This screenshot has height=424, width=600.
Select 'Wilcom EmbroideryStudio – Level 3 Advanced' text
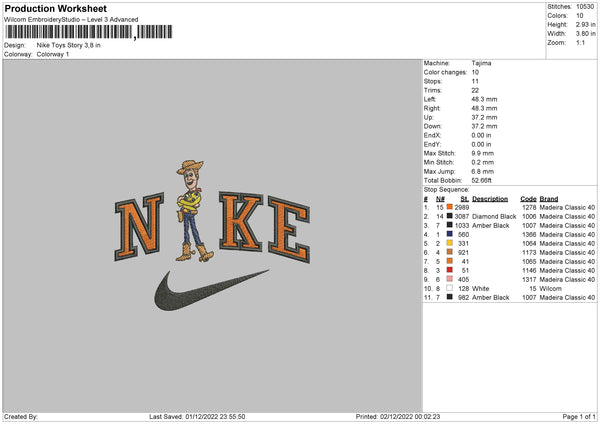[x=71, y=20]
